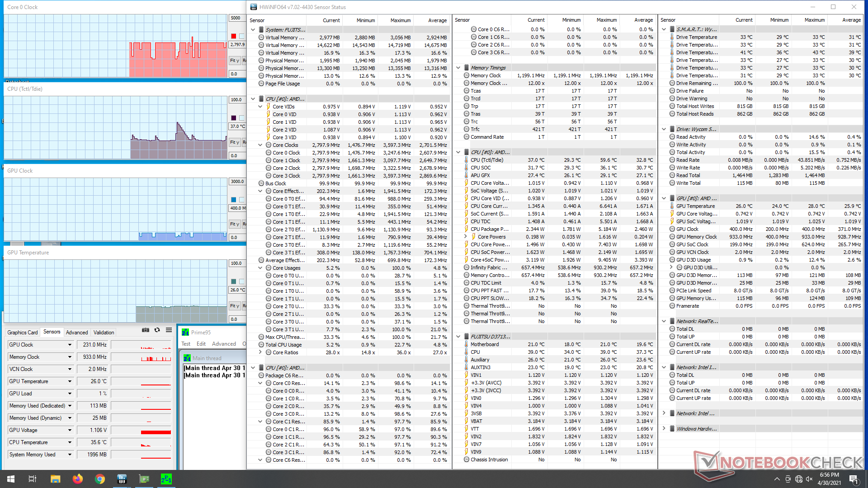This screenshot has width=868, height=488.
Task: Switch to HWiNFO64 on the taskbar
Action: [122, 479]
